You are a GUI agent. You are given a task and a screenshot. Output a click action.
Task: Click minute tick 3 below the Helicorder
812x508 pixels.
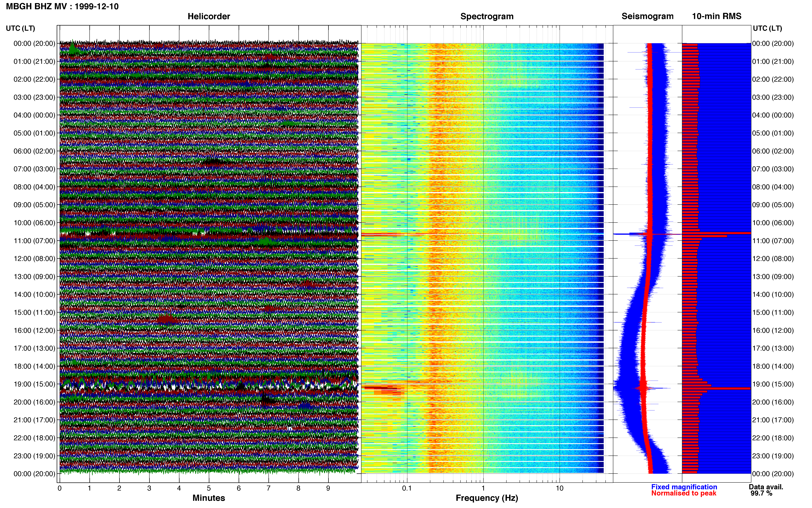tap(149, 488)
